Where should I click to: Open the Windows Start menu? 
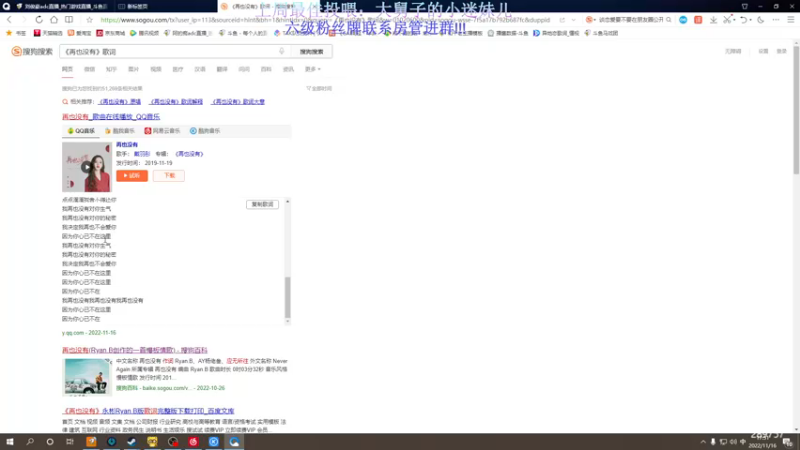tap(10, 442)
